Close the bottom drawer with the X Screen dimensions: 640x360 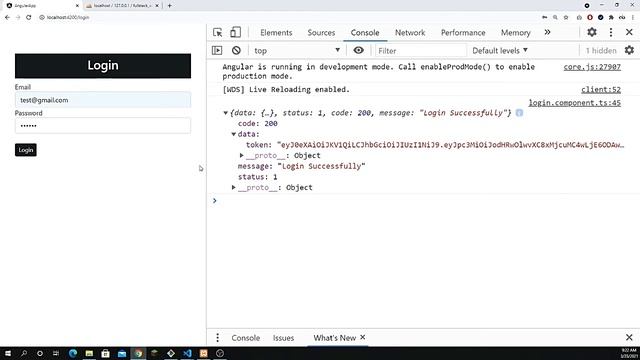coord(629,338)
